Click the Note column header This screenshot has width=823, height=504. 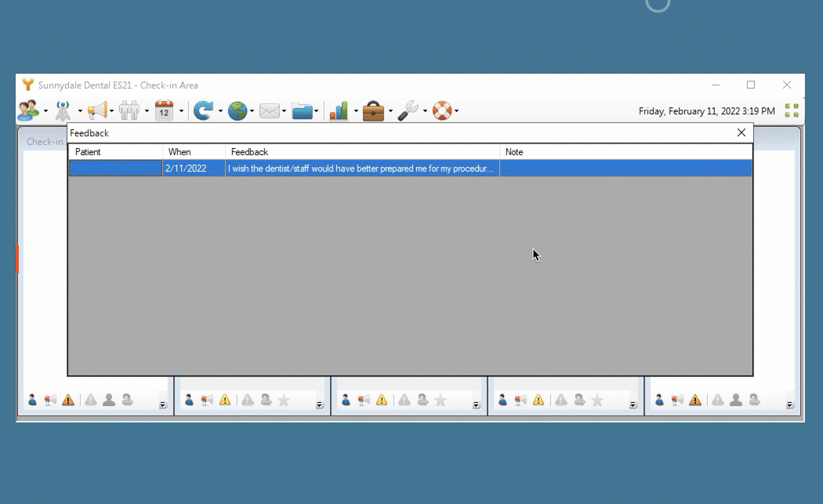pyautogui.click(x=625, y=152)
